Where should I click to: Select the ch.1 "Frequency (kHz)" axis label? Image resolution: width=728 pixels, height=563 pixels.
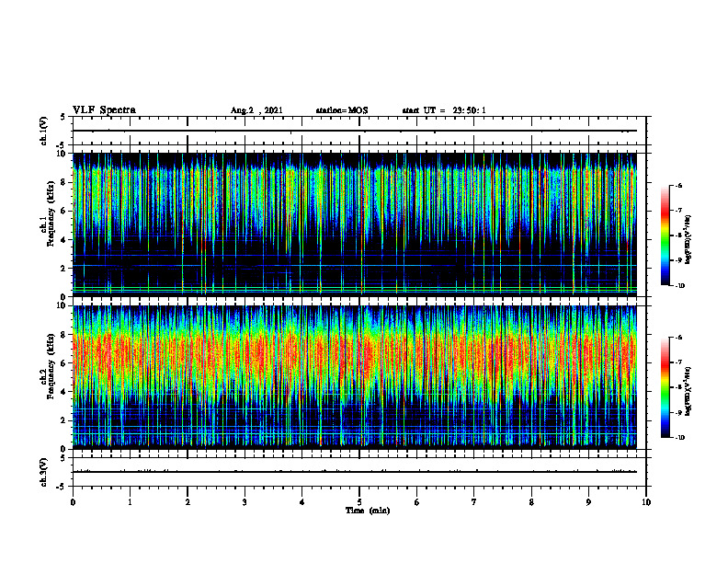coord(51,213)
